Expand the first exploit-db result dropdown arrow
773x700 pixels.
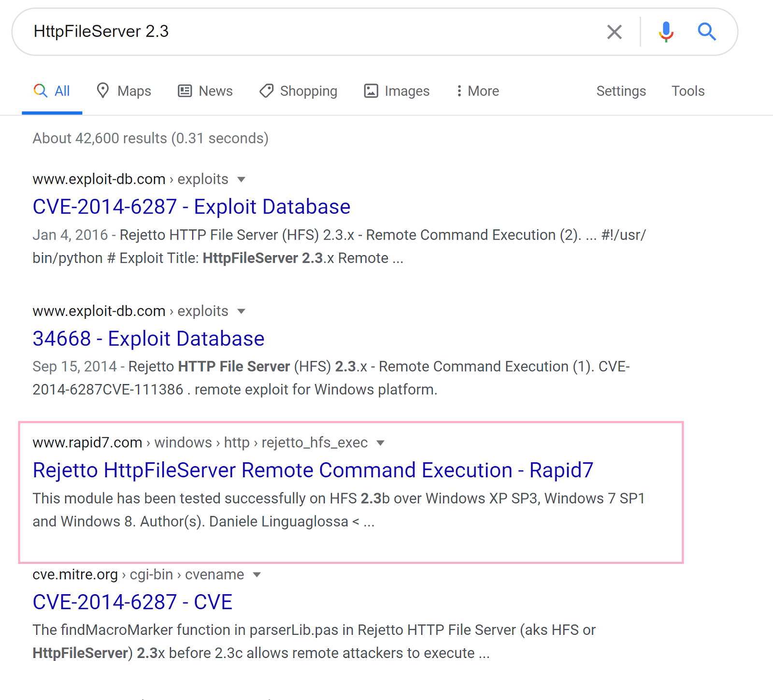pyautogui.click(x=242, y=180)
